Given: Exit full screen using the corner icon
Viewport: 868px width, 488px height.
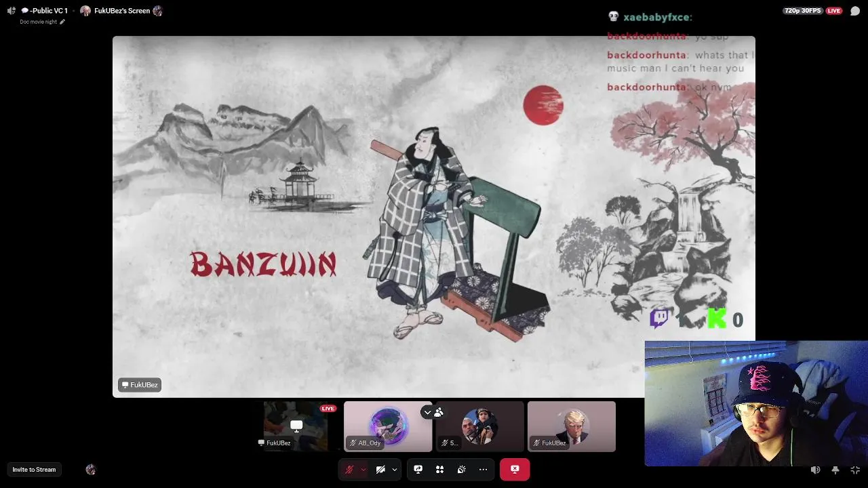Looking at the screenshot, I should coord(855,470).
